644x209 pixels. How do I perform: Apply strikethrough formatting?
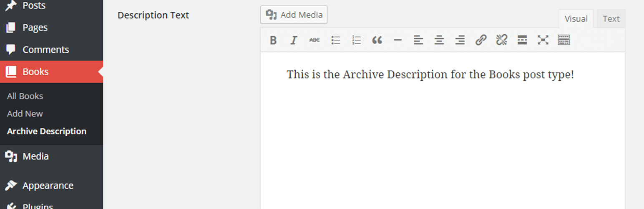tap(314, 40)
